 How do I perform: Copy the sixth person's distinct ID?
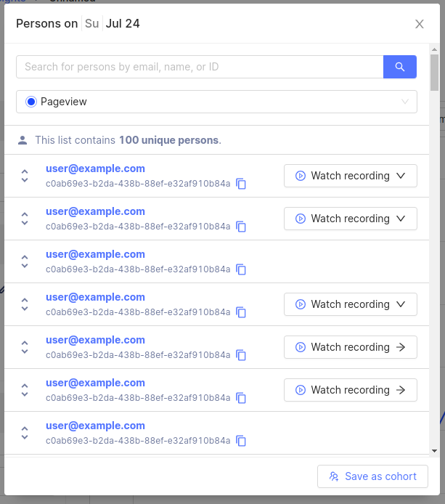242,399
